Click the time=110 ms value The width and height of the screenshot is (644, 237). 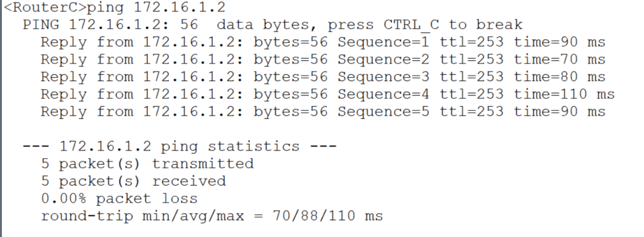coord(564,94)
